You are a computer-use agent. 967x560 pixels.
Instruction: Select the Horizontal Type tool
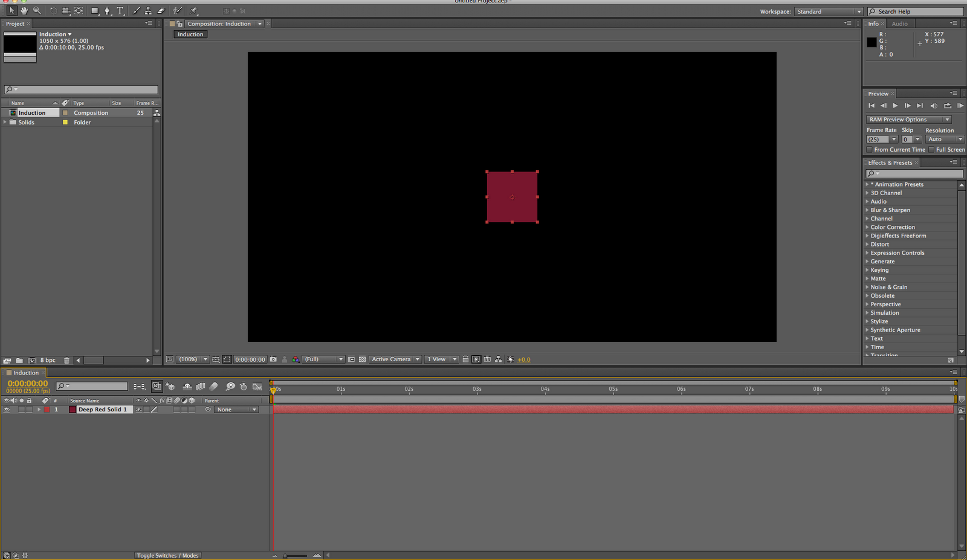click(120, 10)
